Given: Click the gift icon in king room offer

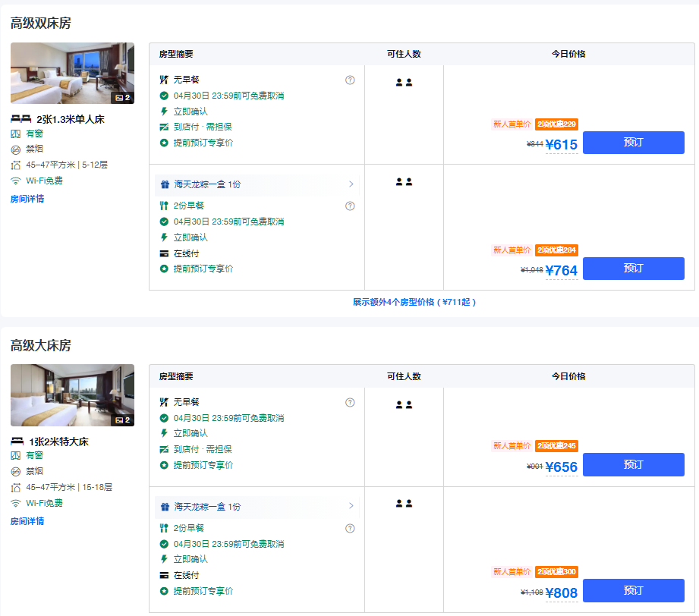Looking at the screenshot, I should point(165,507).
